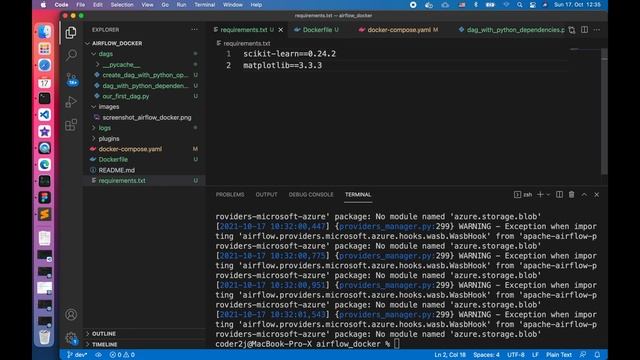This screenshot has width=640, height=360.
Task: Kill the terminal with trash icon
Action: (571, 195)
